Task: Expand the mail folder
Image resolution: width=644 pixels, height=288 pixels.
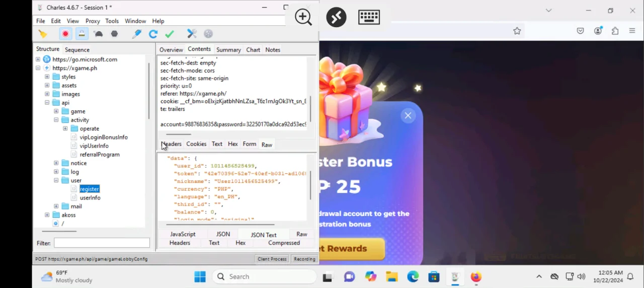Action: pyautogui.click(x=56, y=206)
